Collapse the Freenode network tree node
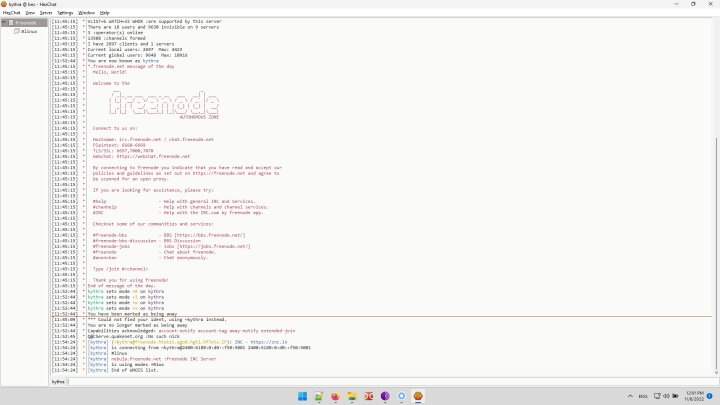The image size is (720, 405). click(x=4, y=22)
